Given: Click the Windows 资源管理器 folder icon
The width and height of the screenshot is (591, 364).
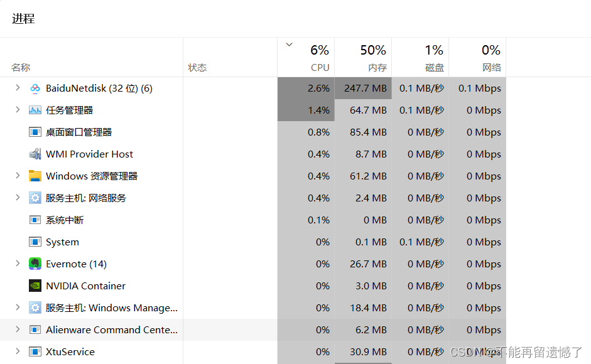Looking at the screenshot, I should click(x=35, y=176).
